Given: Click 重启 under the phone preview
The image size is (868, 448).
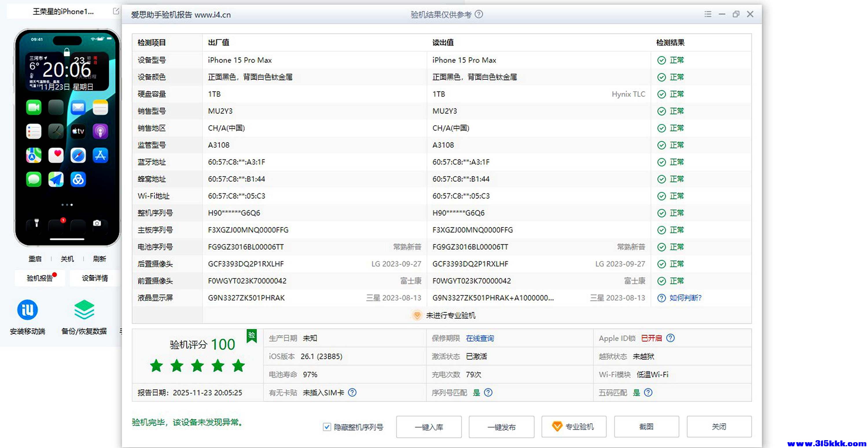Looking at the screenshot, I should (x=35, y=259).
